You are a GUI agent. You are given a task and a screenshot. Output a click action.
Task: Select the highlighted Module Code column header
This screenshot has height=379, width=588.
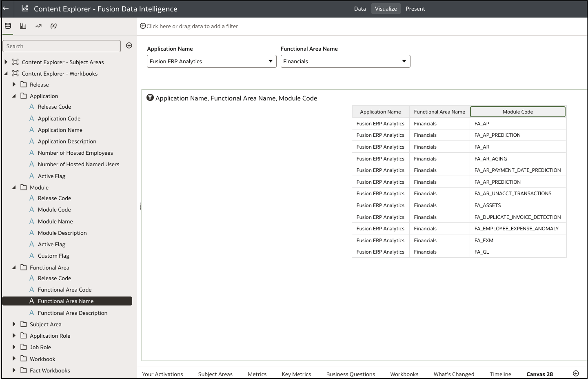pyautogui.click(x=517, y=111)
